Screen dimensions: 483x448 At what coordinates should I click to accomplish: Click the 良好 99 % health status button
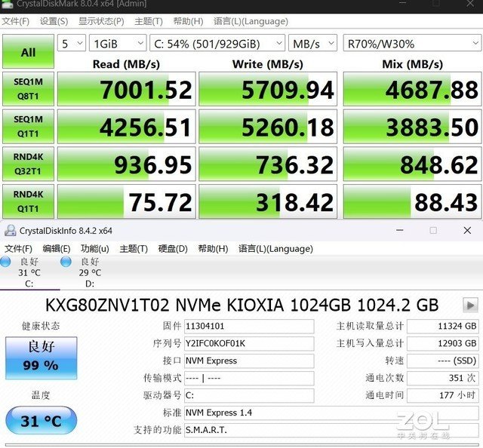pos(42,357)
